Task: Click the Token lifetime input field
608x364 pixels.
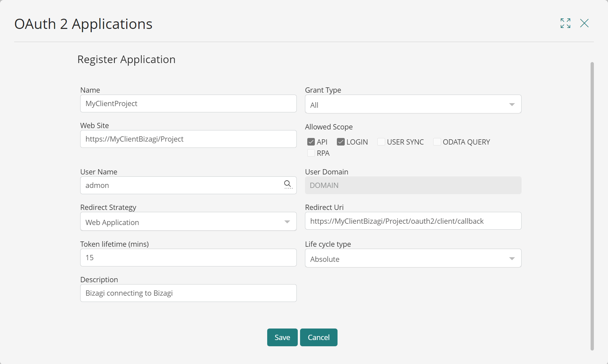Action: (x=188, y=258)
